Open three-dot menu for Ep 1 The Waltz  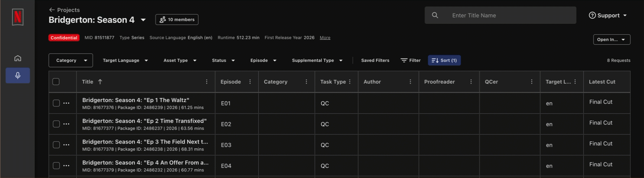66,103
